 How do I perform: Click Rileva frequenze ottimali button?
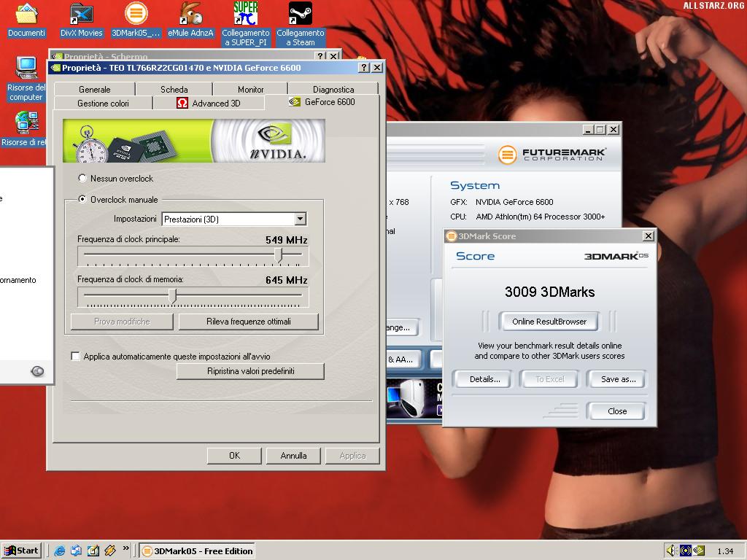click(249, 322)
